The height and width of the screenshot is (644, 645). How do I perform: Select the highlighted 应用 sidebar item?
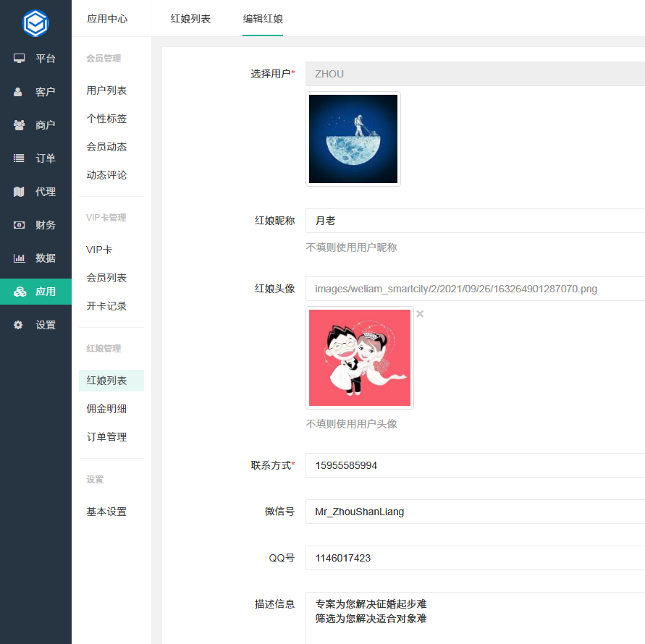coord(35,292)
